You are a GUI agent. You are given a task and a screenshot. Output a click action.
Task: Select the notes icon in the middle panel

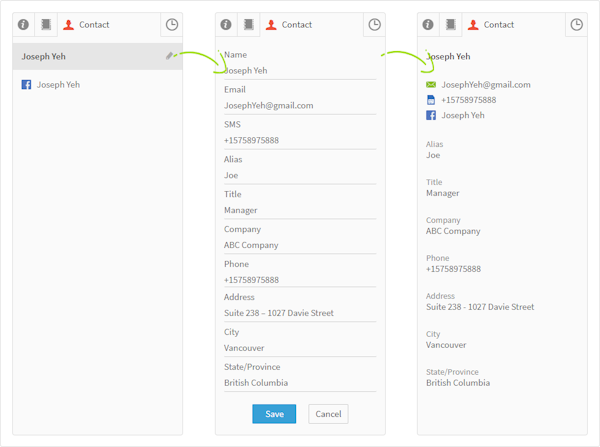click(249, 24)
